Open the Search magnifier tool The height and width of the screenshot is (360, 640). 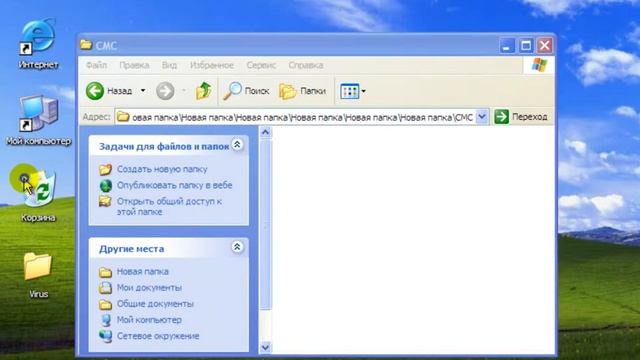point(246,91)
